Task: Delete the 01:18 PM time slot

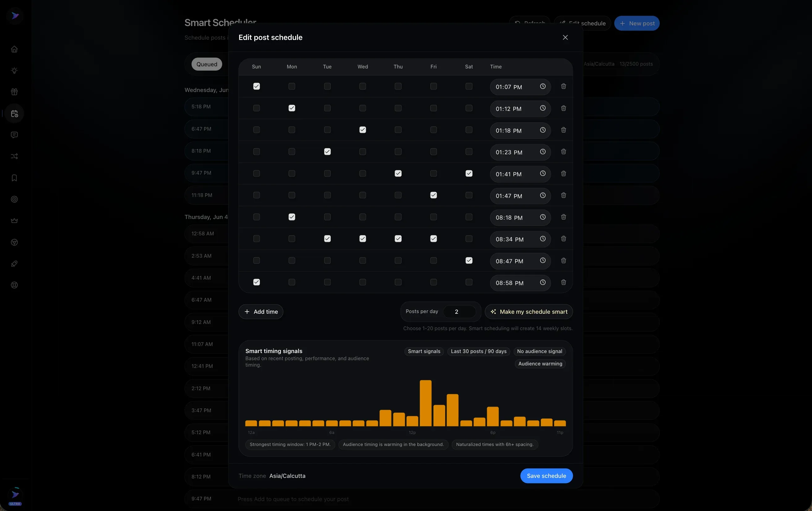Action: point(564,130)
